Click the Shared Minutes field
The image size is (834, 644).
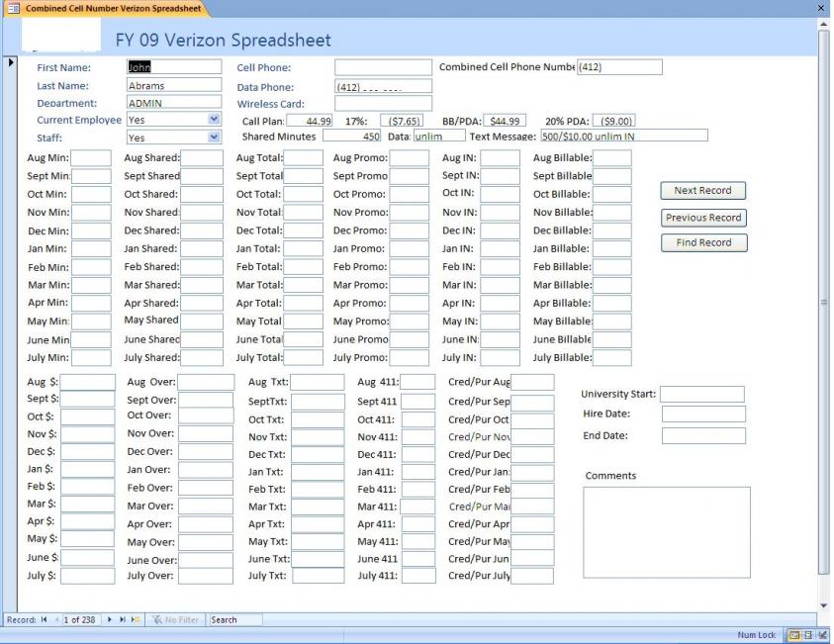tap(351, 137)
